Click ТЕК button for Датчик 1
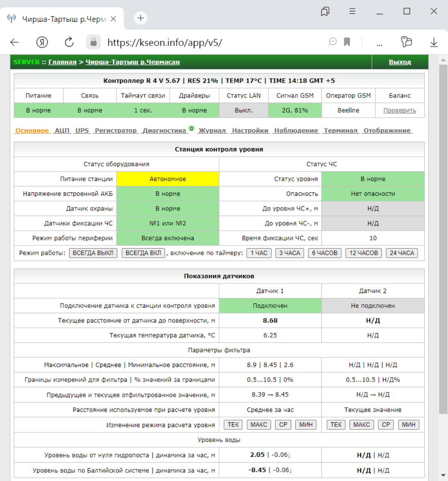 pyautogui.click(x=233, y=425)
